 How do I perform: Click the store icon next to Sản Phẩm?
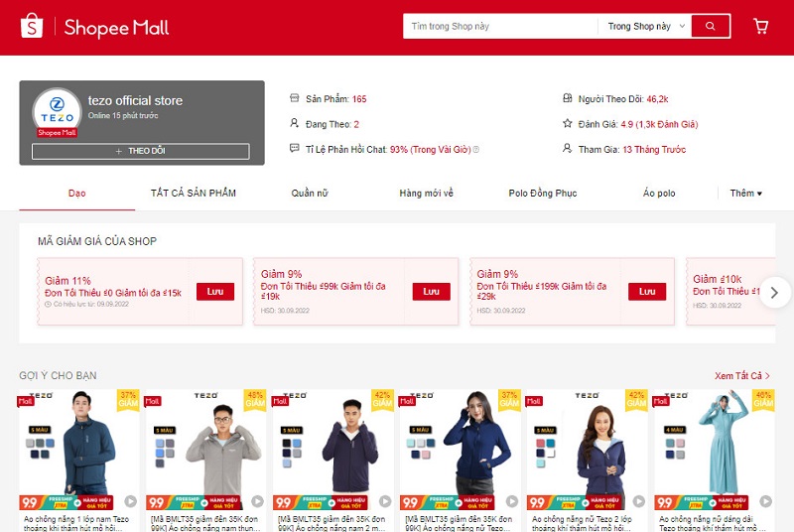pos(294,99)
